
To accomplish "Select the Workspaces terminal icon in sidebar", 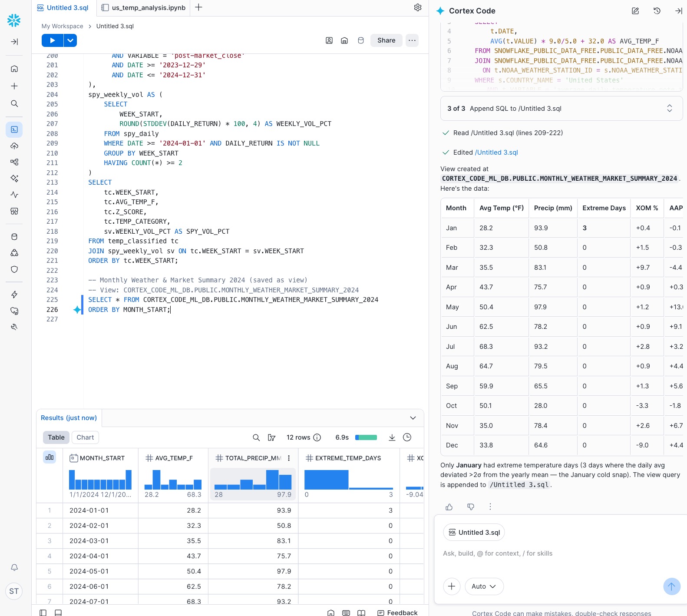I will click(14, 129).
